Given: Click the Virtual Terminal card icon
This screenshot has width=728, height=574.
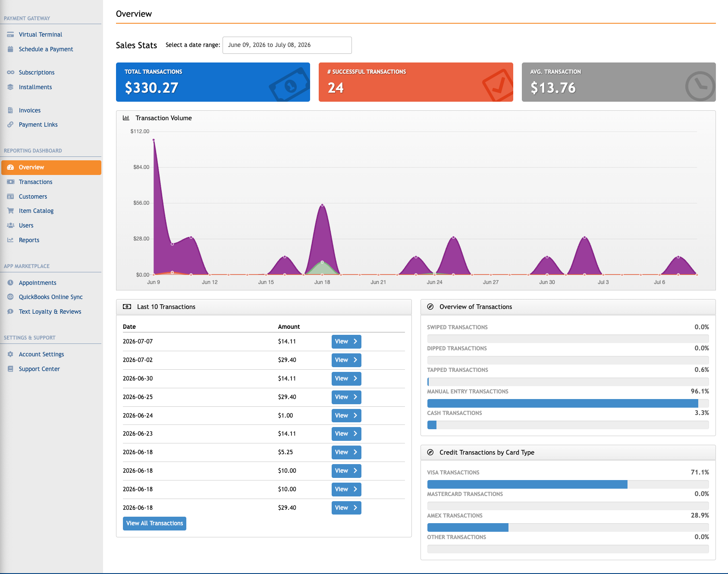Looking at the screenshot, I should coord(10,34).
